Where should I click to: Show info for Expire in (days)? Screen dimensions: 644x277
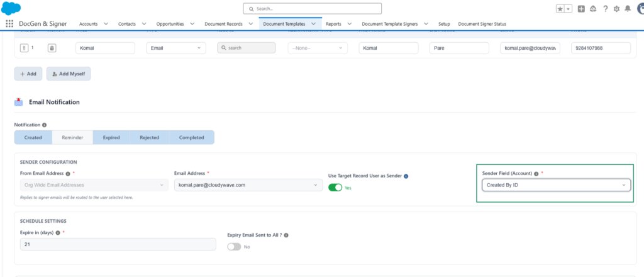click(x=57, y=232)
